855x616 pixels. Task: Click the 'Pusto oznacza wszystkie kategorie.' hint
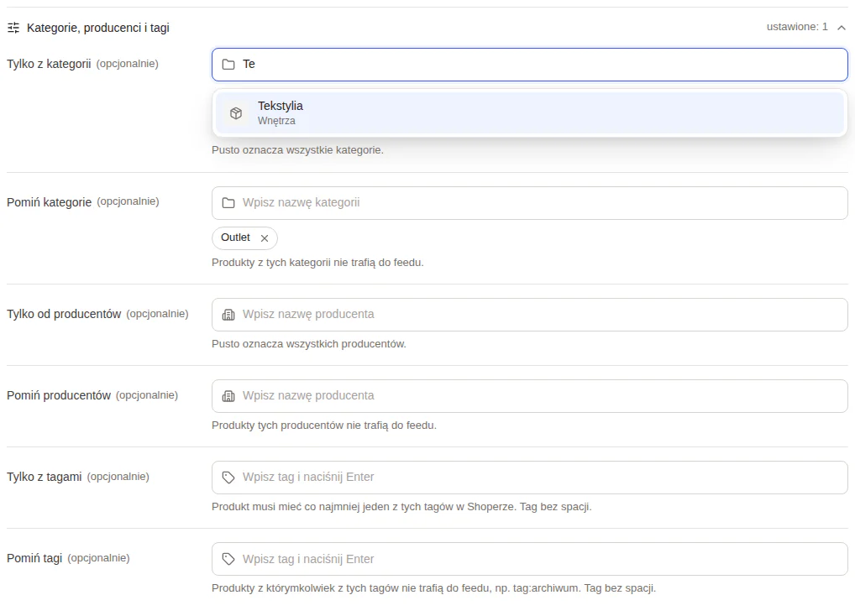point(297,149)
